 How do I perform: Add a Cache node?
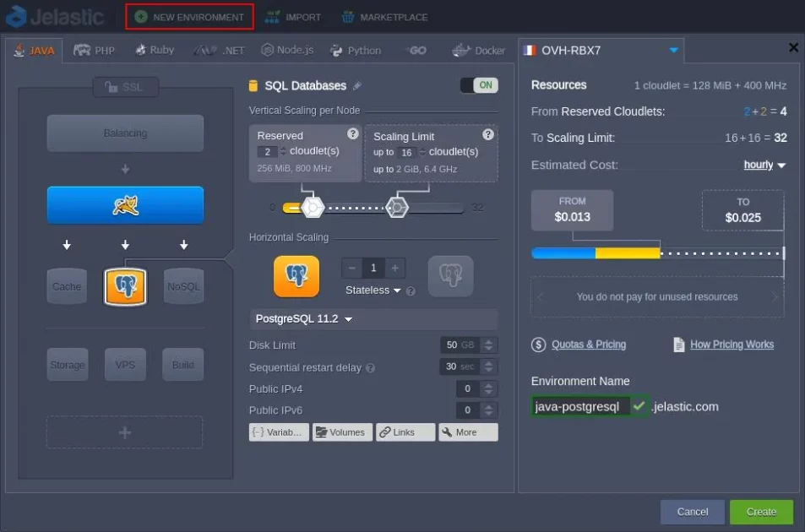(x=67, y=286)
